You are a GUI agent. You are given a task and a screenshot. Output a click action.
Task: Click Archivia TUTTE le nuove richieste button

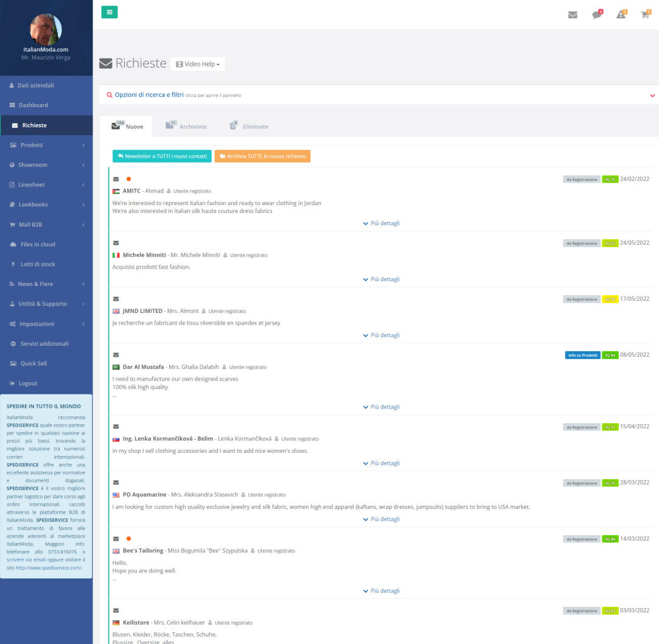(262, 156)
